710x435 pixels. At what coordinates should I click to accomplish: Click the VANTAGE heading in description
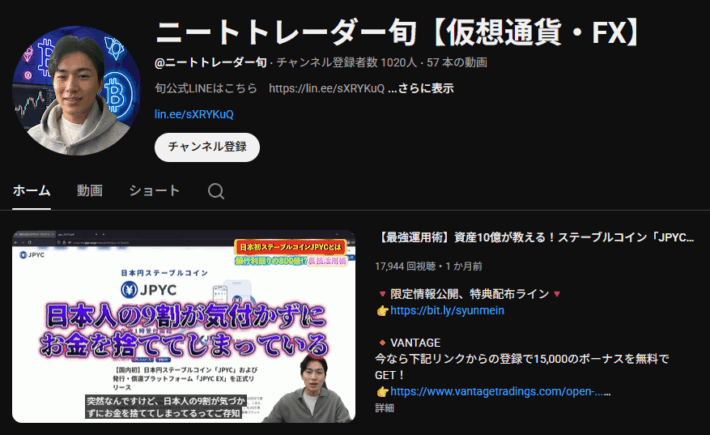(x=415, y=343)
